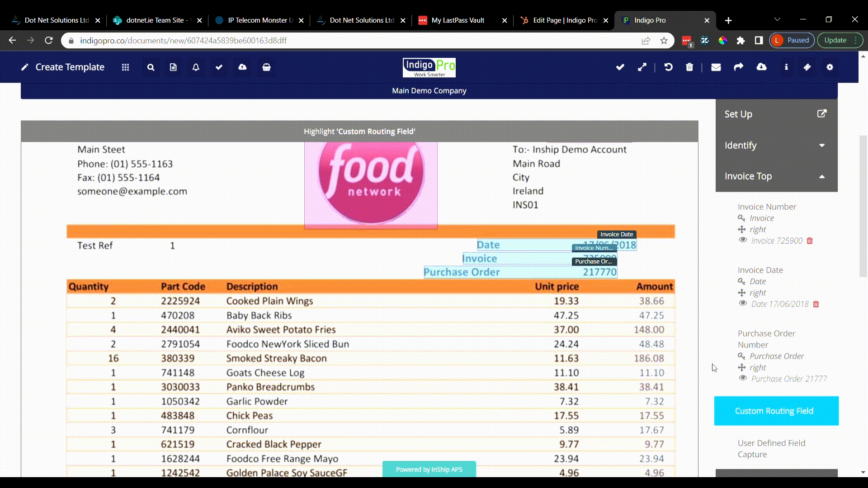This screenshot has width=868, height=488.
Task: Click the envelope email icon
Action: [x=716, y=67]
